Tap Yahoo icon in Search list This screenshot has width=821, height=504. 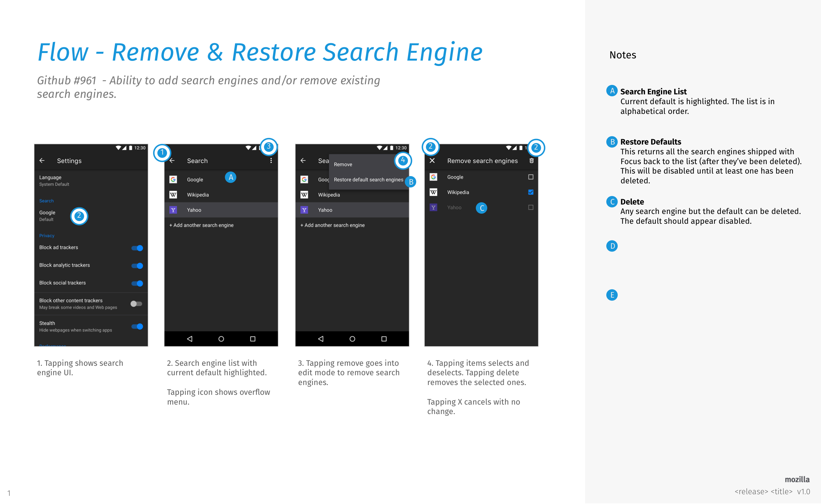point(173,210)
